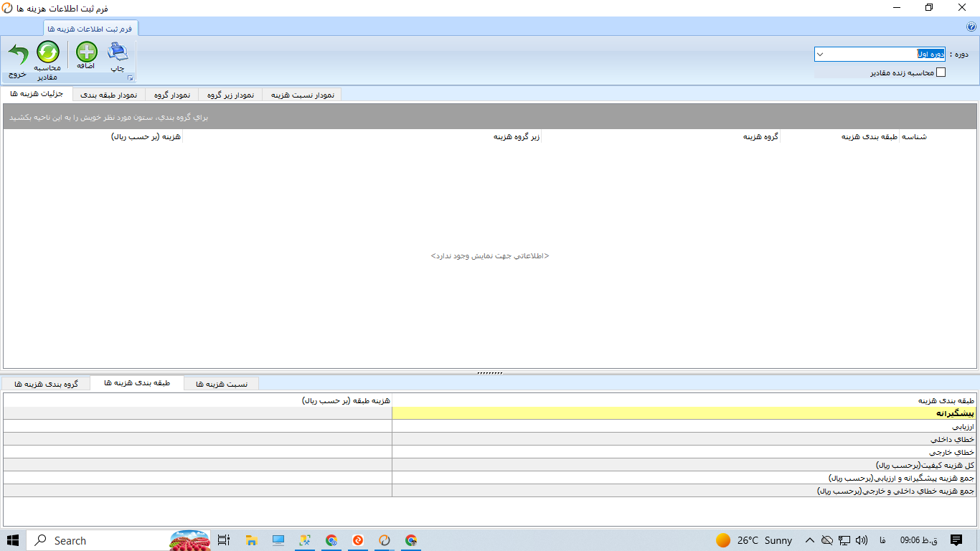Open File Explorer from the taskbar
Screen dimensions: 980x551
point(252,540)
